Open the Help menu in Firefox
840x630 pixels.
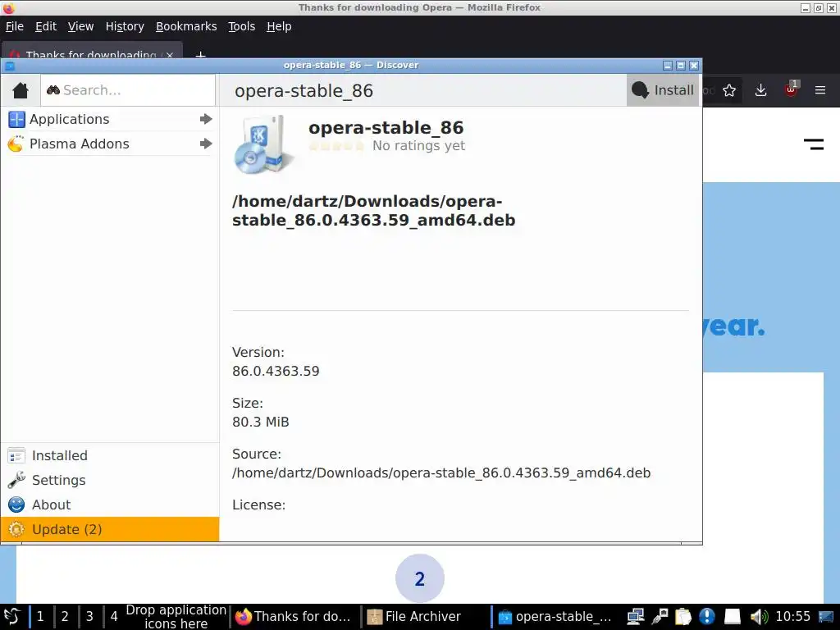click(x=279, y=26)
